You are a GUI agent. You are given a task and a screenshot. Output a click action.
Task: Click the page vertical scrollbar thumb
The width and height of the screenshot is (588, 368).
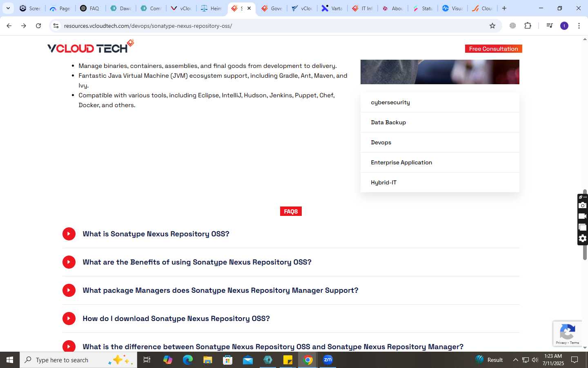[585, 224]
